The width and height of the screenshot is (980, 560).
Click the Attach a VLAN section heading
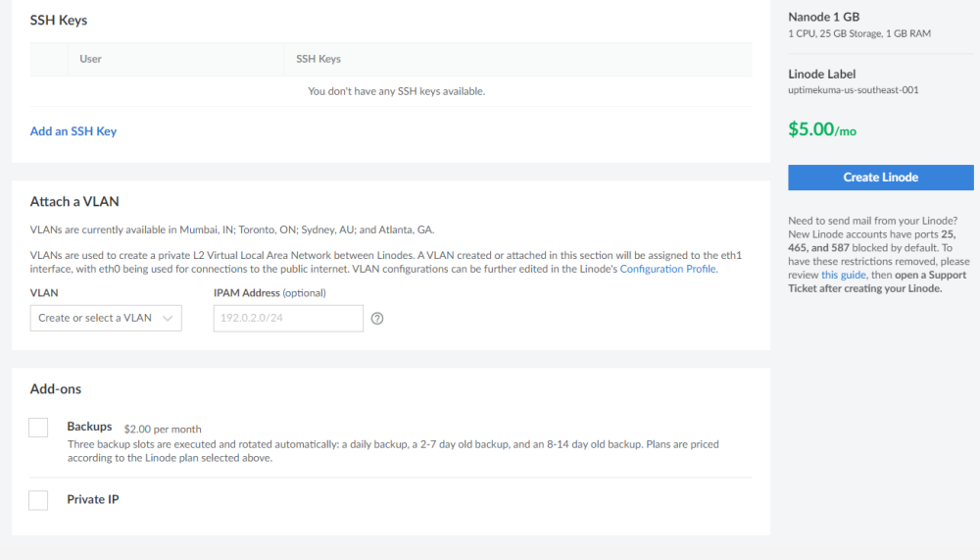coord(74,201)
